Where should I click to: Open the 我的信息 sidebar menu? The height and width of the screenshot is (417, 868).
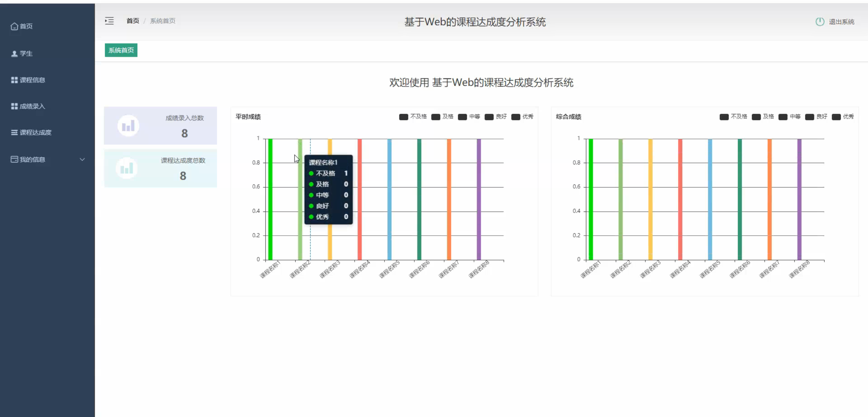[32, 159]
